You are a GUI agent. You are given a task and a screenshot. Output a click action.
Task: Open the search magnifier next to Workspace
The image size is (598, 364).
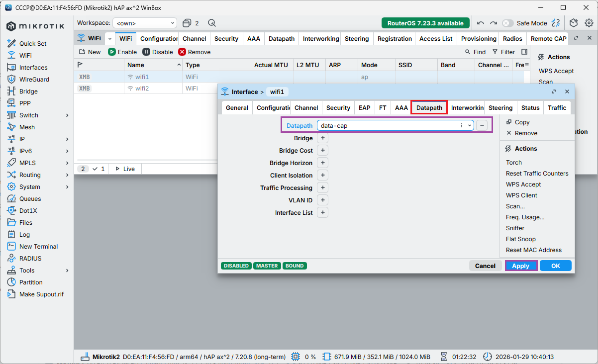212,23
